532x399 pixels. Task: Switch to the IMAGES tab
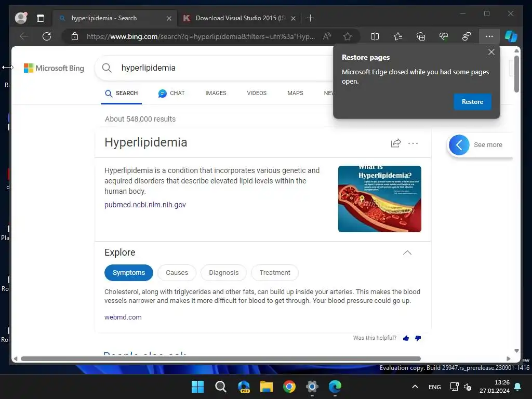(x=216, y=94)
